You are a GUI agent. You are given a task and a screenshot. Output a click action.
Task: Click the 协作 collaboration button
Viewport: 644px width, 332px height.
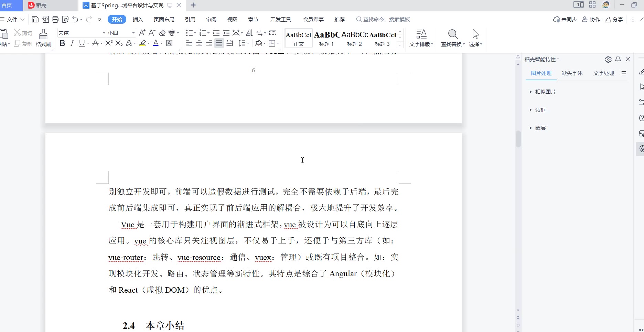pyautogui.click(x=591, y=19)
